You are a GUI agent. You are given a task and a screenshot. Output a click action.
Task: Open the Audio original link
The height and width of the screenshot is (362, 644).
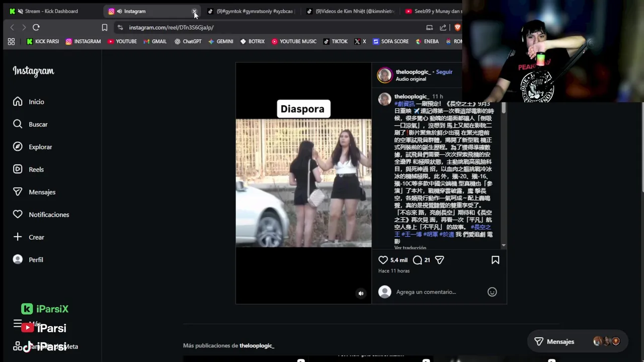411,79
